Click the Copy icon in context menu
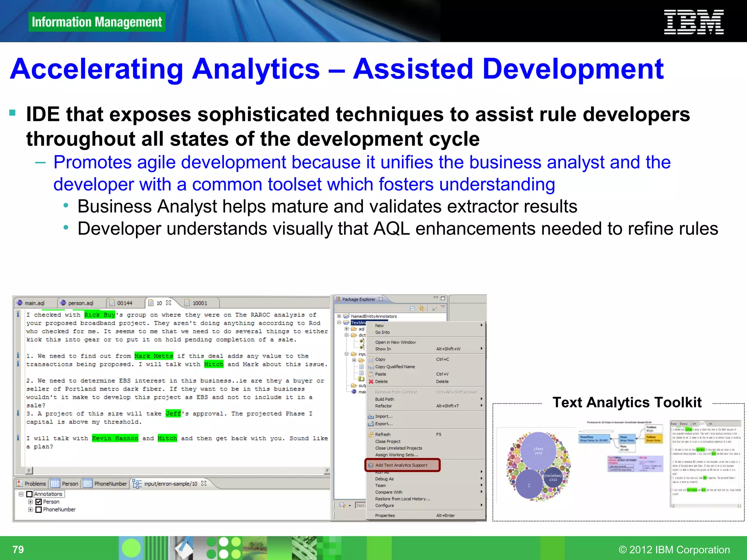 (371, 359)
